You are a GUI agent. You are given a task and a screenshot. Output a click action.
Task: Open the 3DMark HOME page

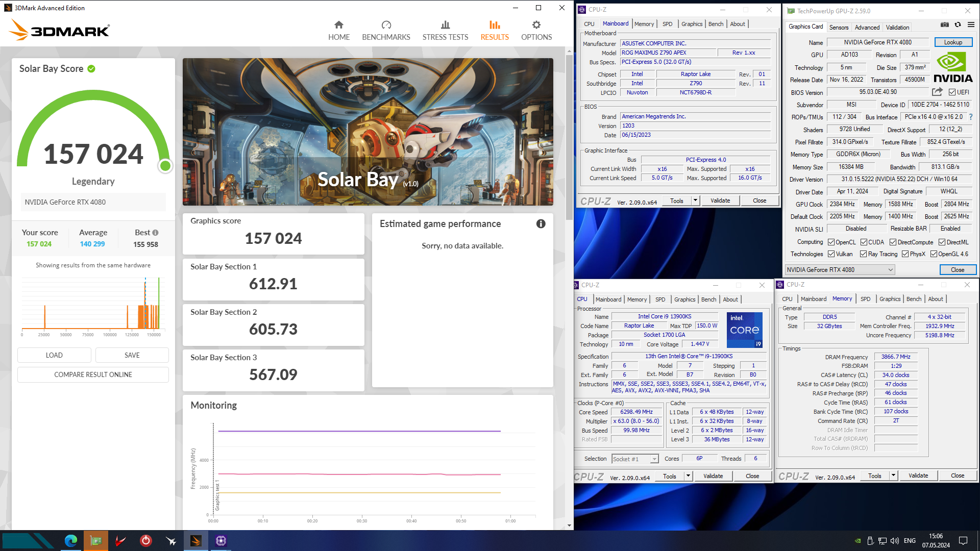click(339, 31)
